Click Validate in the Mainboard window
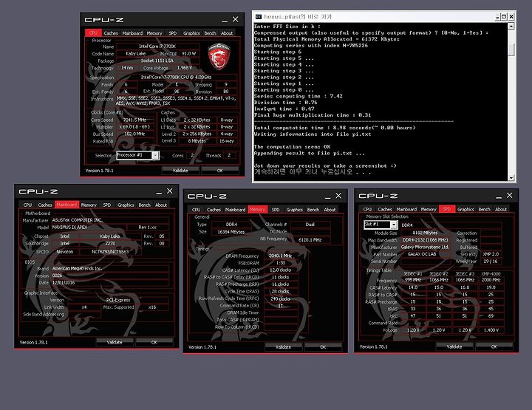The width and height of the screenshot is (532, 410). pos(115,342)
